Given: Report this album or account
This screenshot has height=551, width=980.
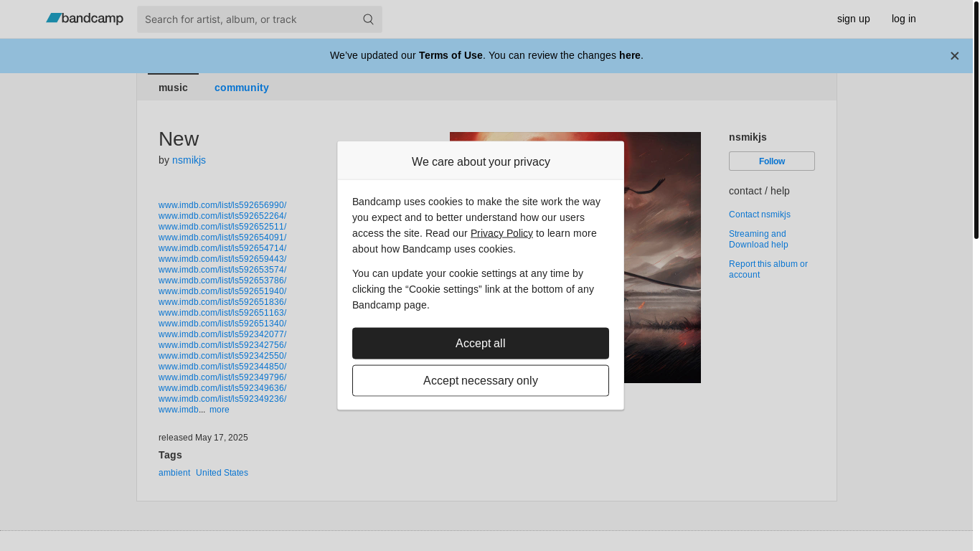Looking at the screenshot, I should click(768, 269).
